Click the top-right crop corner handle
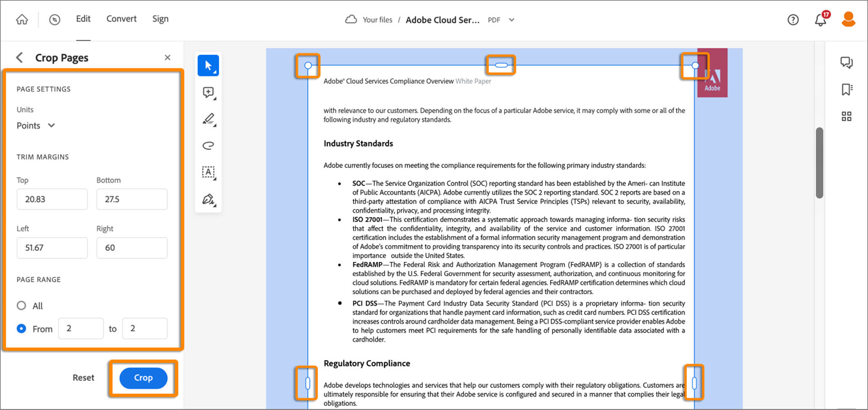 click(695, 66)
